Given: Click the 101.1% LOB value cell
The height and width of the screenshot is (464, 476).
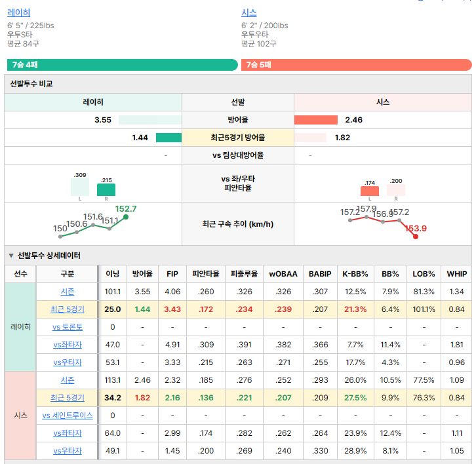Looking at the screenshot, I should 424,309.
